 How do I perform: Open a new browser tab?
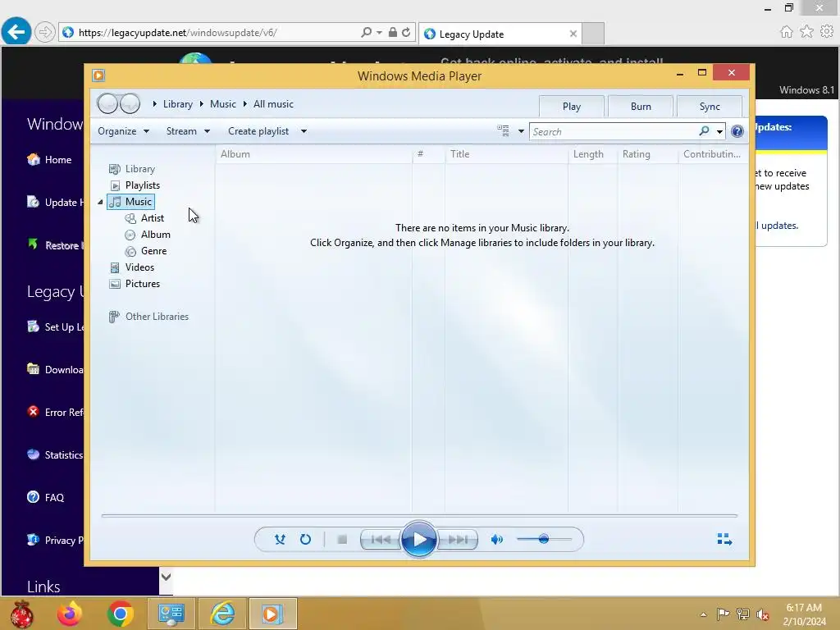(x=593, y=34)
